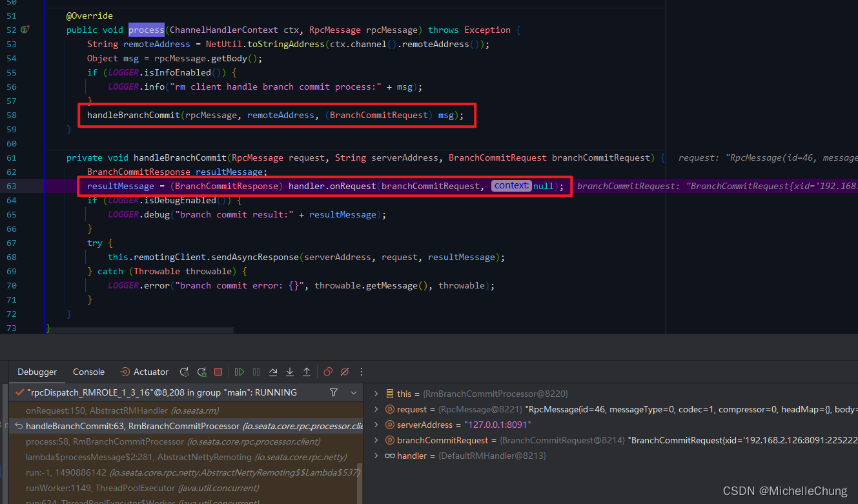Click the branchCommitRequest parameter icon

pos(389,440)
